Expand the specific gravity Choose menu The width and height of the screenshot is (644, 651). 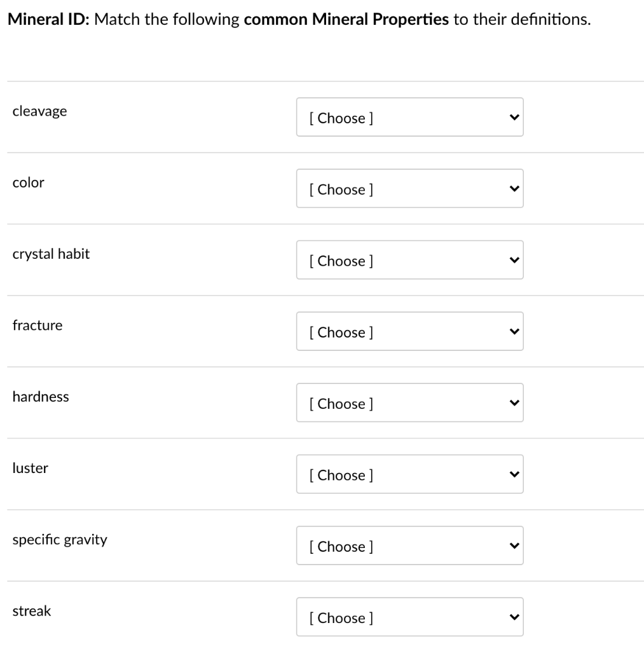(409, 545)
